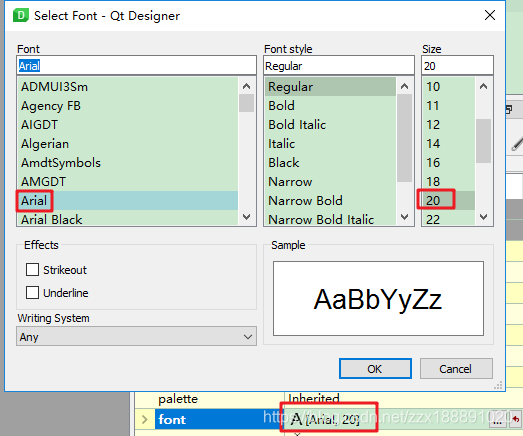523x436 pixels.
Task: Select font size 10
Action: click(x=449, y=87)
